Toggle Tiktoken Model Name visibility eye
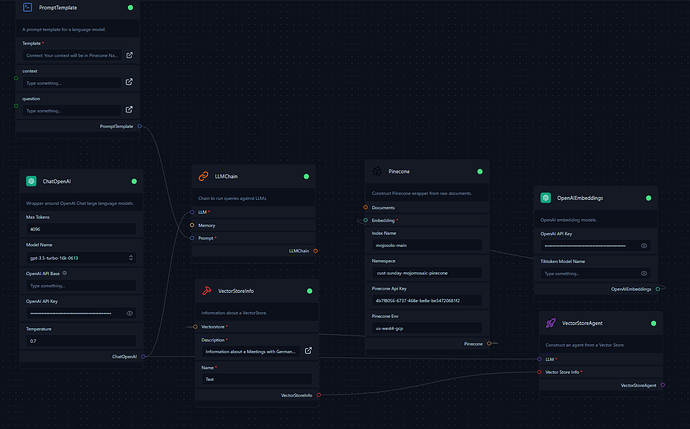 (x=644, y=273)
